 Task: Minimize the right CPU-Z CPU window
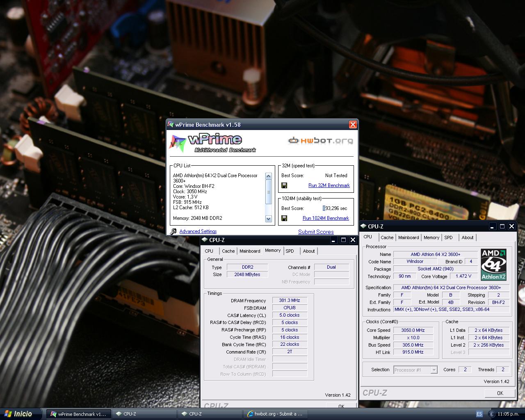pyautogui.click(x=493, y=226)
